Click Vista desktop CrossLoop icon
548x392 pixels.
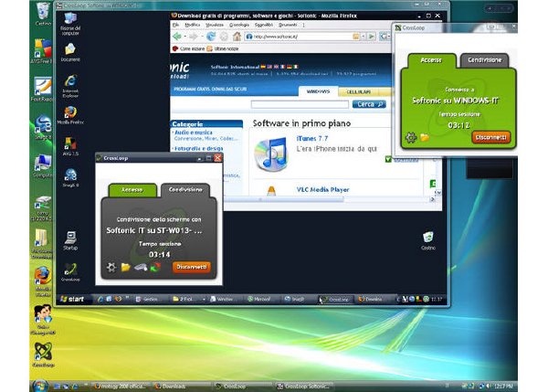[x=43, y=355]
